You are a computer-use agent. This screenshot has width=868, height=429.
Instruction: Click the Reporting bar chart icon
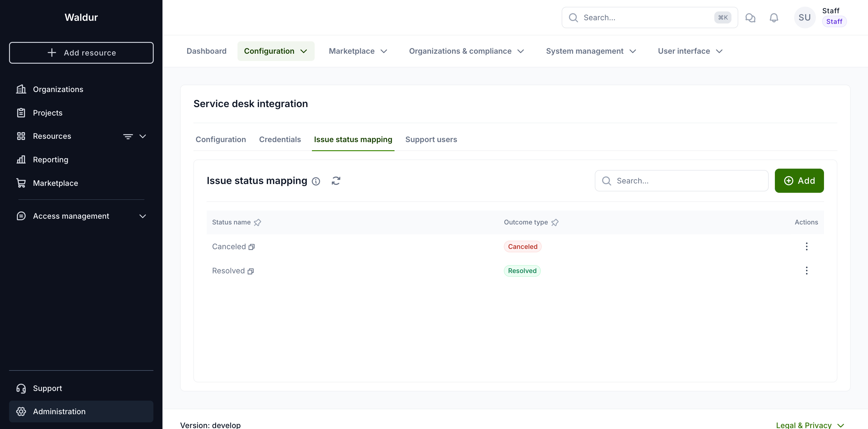click(21, 160)
